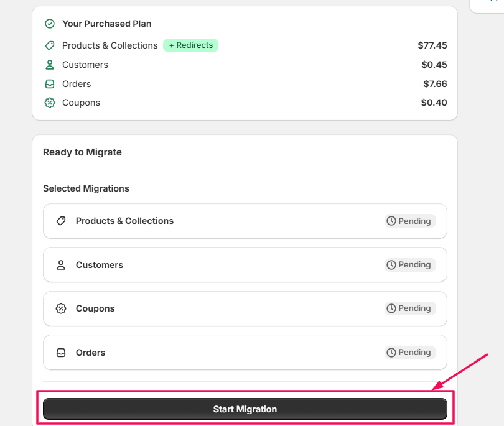Viewport: 504px width, 426px height.
Task: Click the Pending status on Products & Collections
Action: coord(409,221)
